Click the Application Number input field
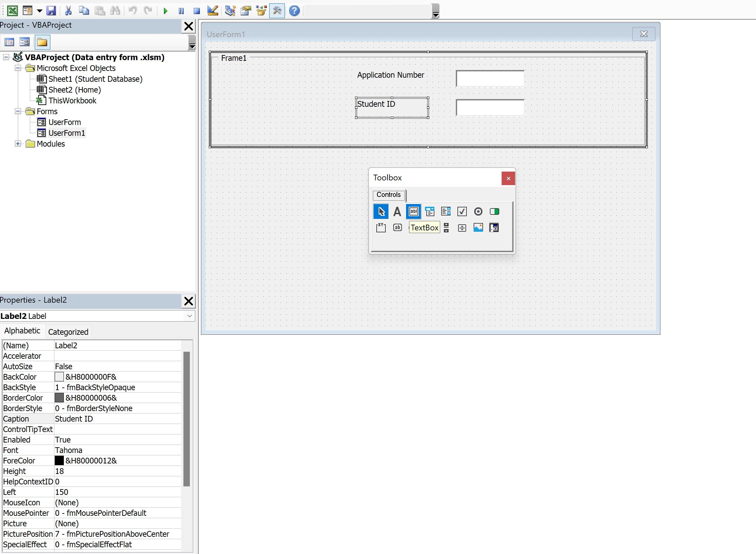Screen dimensions: 756x554 pos(490,77)
